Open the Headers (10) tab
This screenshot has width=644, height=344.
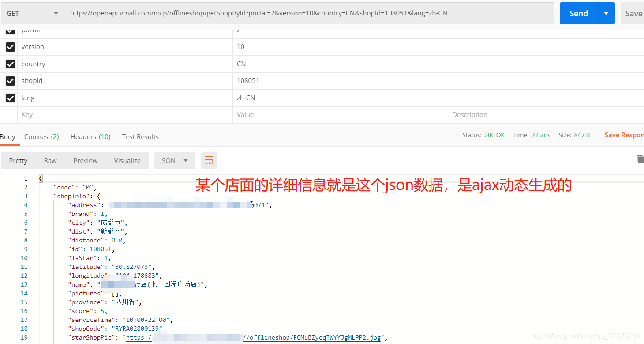(90, 136)
